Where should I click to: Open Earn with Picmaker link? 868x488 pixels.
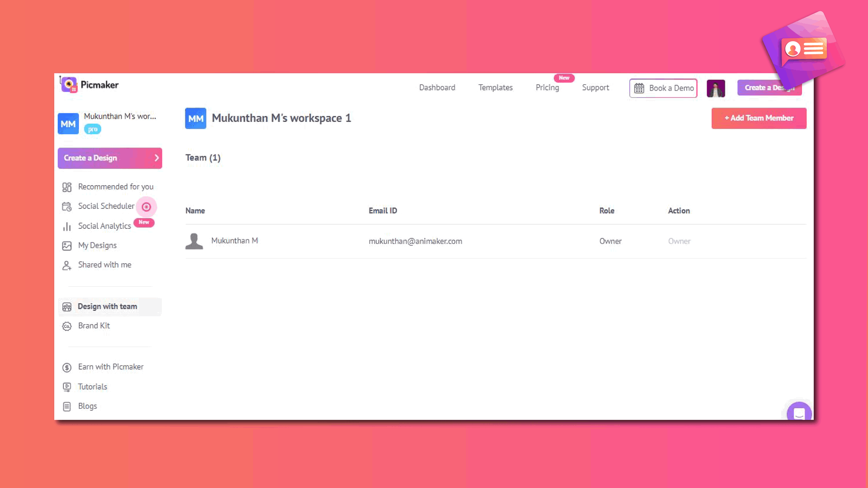111,367
